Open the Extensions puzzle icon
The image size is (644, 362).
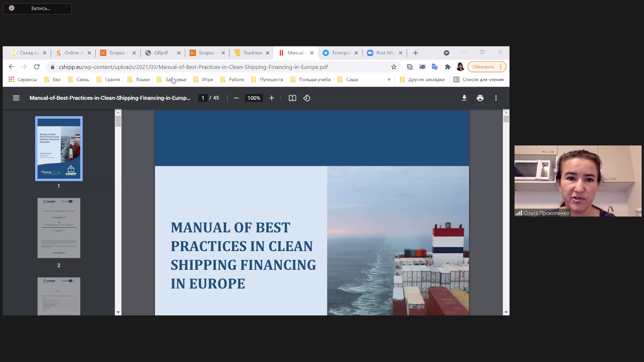point(447,67)
